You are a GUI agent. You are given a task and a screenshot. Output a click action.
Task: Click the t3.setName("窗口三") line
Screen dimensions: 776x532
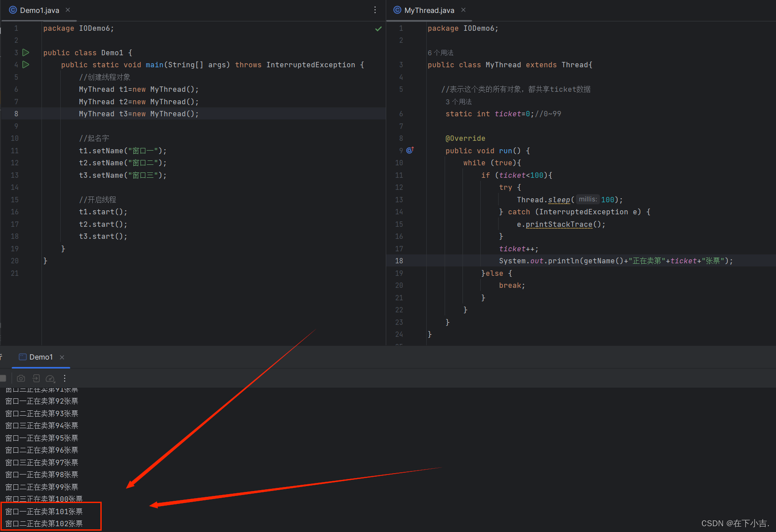[123, 175]
